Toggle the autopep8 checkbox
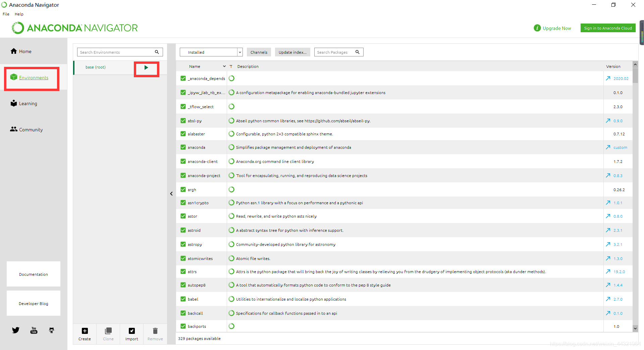Viewport: 644px width, 350px height. [x=183, y=285]
